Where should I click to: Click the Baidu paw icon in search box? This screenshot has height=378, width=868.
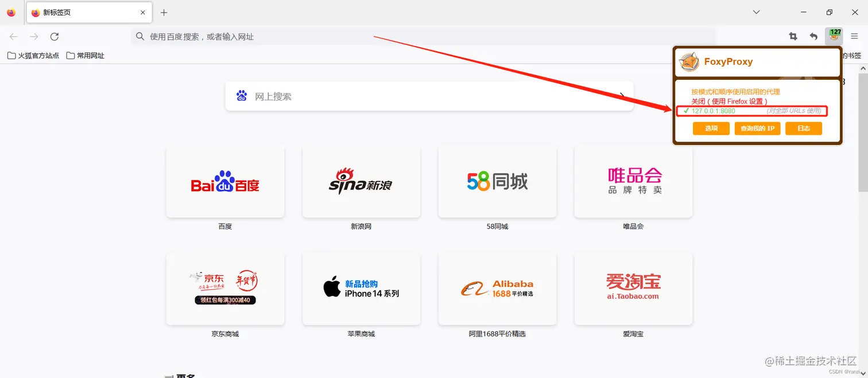tap(242, 96)
